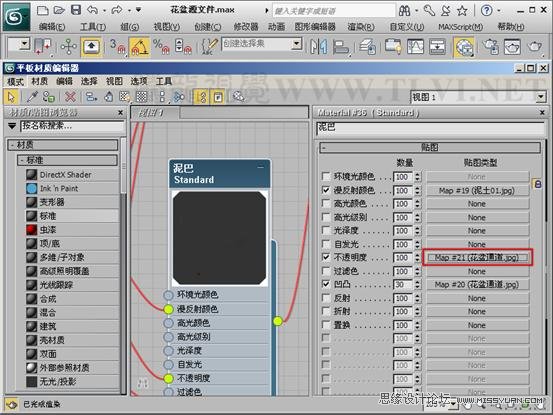Click the 凹凸 amount spinner arrows
553x415 pixels.
point(418,284)
